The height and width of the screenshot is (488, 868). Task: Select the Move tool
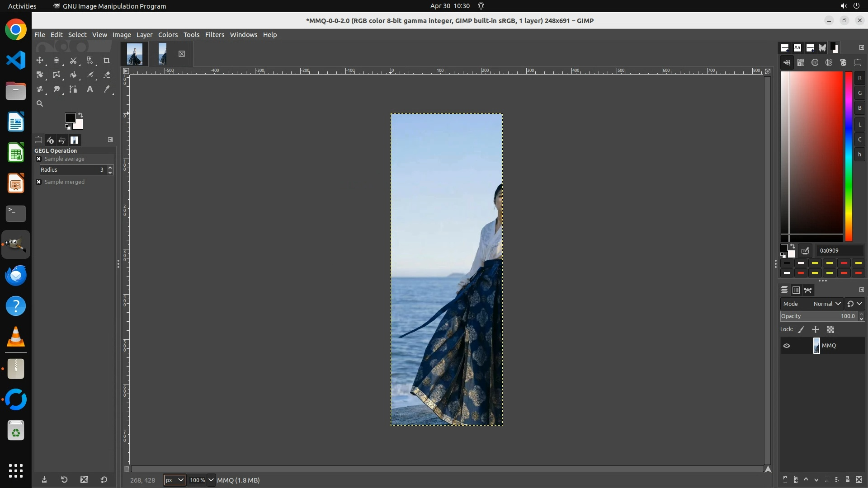[40, 60]
